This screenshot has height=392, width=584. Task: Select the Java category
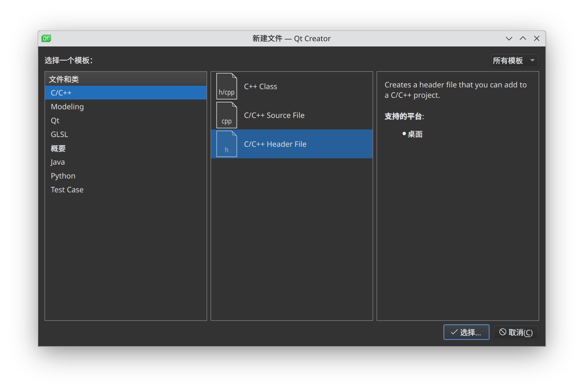tap(126, 162)
